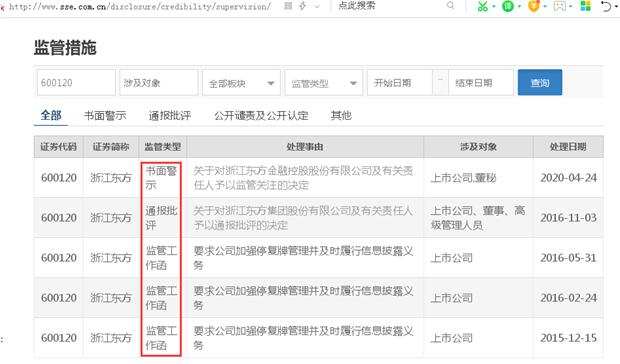
Task: Switch to the 其他 tab
Action: click(341, 115)
